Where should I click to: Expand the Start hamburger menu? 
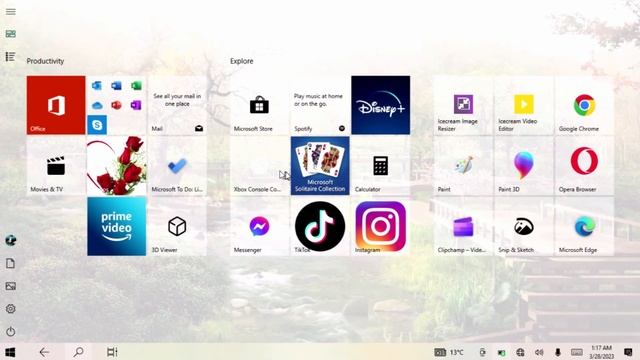11,11
